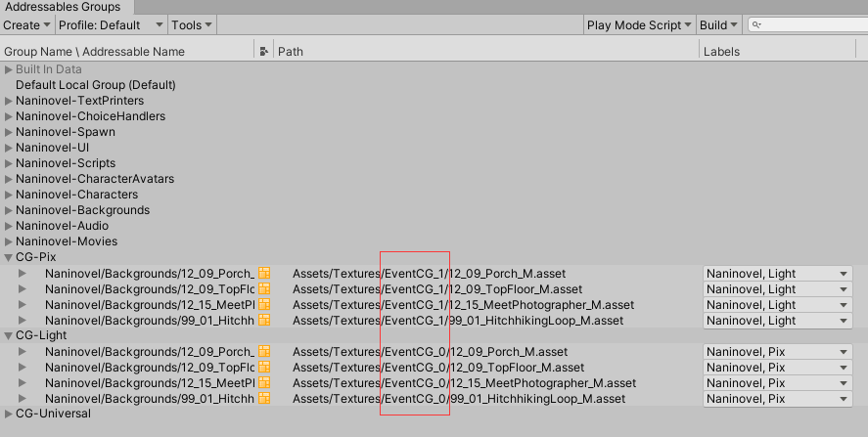Open the Create dropdown menu

pyautogui.click(x=26, y=25)
